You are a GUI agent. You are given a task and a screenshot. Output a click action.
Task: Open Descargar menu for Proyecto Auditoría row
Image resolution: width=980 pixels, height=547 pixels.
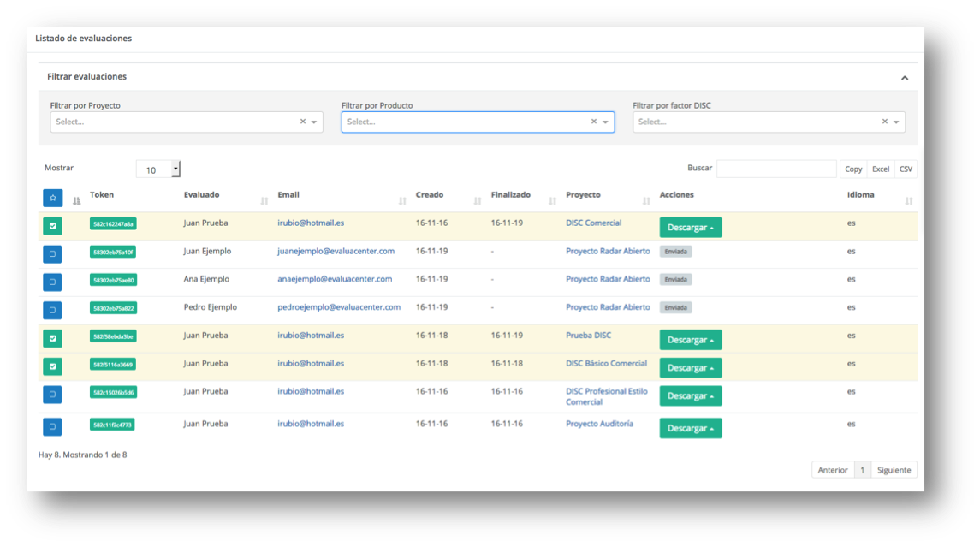tap(691, 428)
